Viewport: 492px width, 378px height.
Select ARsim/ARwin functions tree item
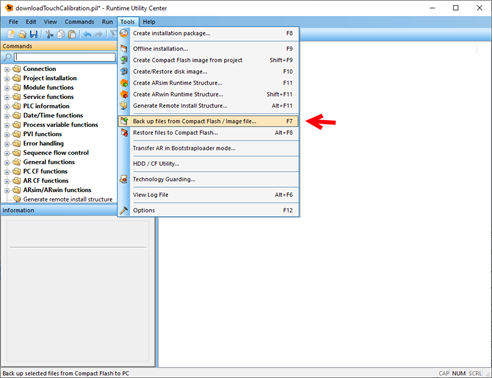point(57,190)
